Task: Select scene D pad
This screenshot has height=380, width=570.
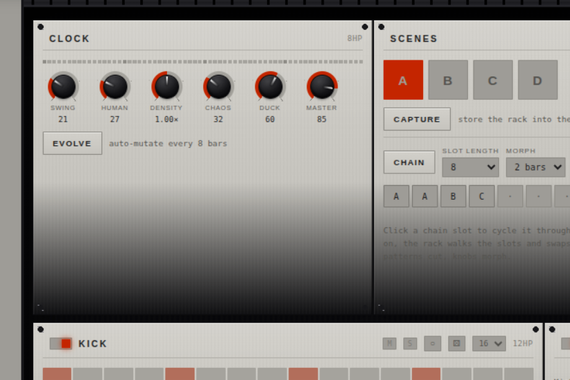Action: click(x=538, y=80)
